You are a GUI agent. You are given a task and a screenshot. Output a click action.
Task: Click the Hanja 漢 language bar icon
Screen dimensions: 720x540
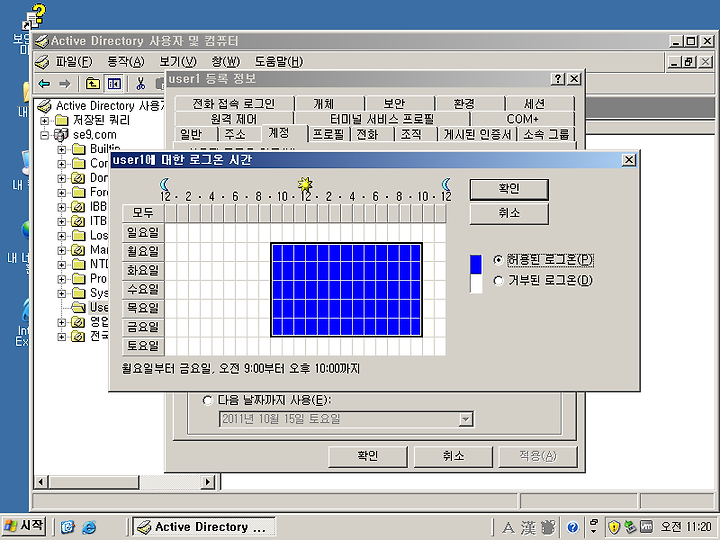coord(528,528)
